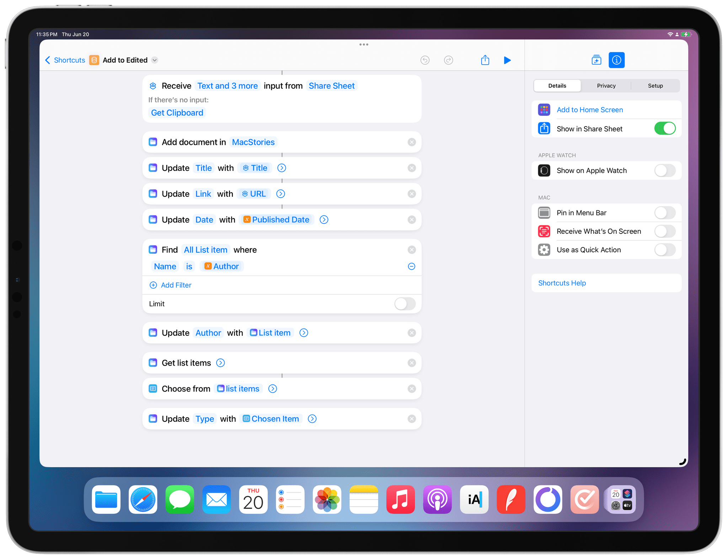
Task: Turn on Receive What's On Screen
Action: (x=665, y=231)
